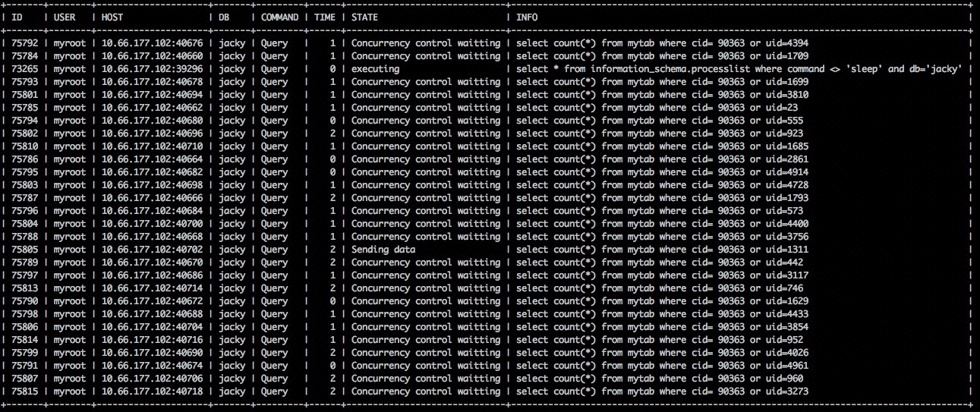This screenshot has width=980, height=412.
Task: Click the USER column header
Action: tap(65, 17)
